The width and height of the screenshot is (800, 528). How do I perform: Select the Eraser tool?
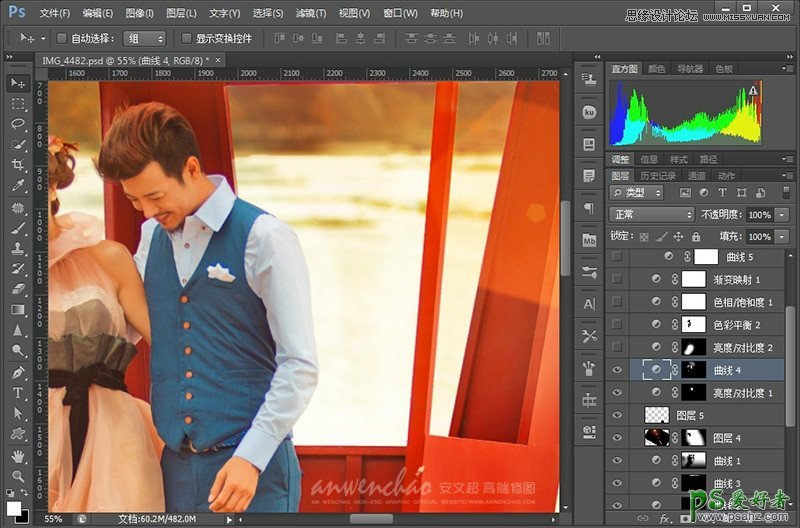click(18, 288)
